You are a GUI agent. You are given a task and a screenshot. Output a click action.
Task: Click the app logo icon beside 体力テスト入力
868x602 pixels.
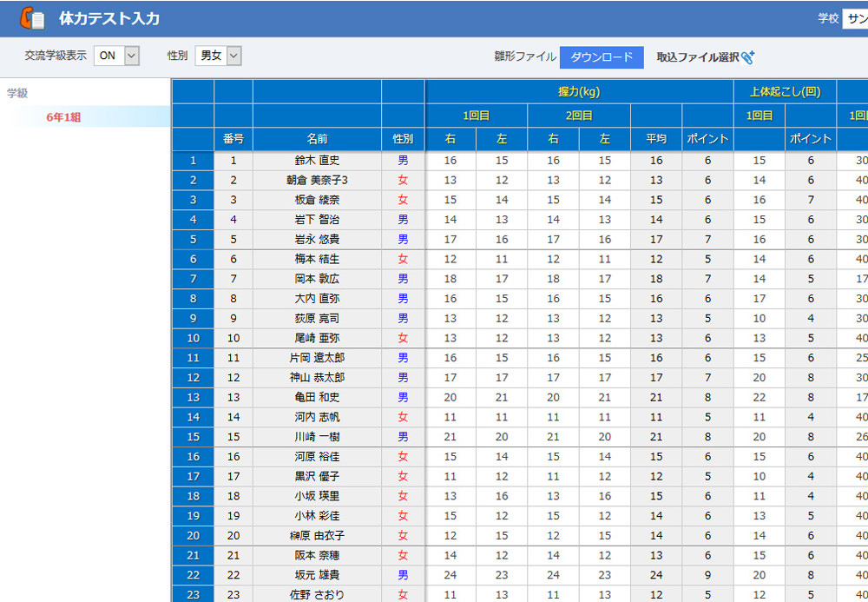coord(32,18)
